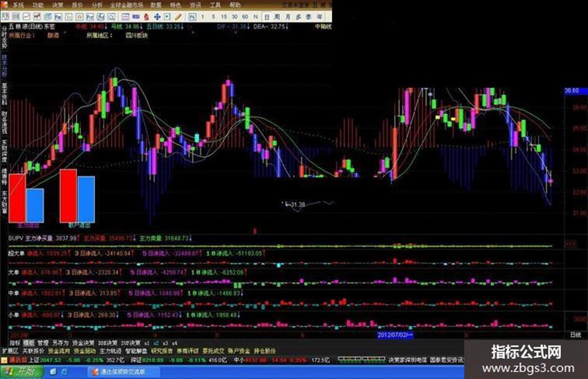Screen dimensions: 588x379
Task: Open the 工具 menu
Action: click(x=215, y=5)
